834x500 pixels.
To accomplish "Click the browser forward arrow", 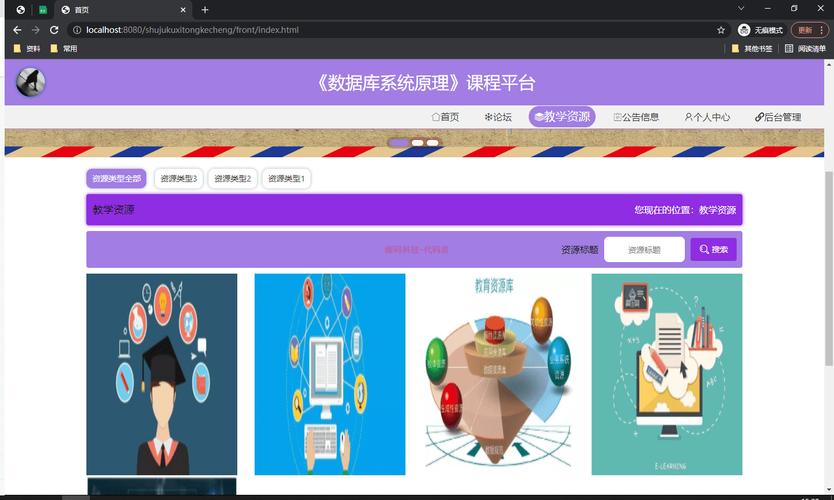I will pos(36,30).
